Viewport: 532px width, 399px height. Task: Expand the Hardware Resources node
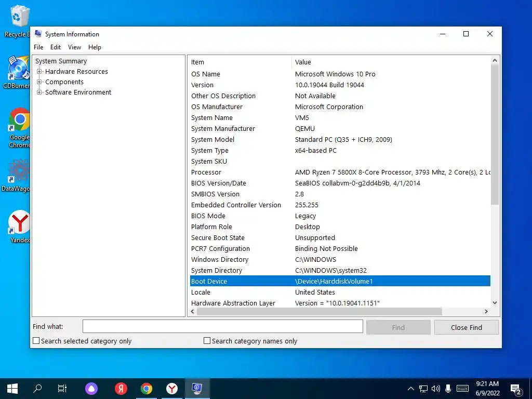(39, 72)
